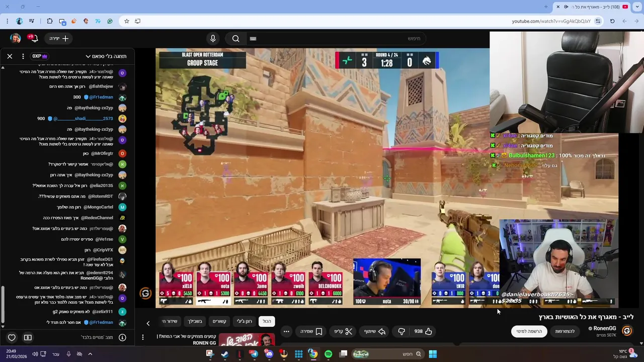The width and height of the screenshot is (644, 362).
Task: Open the RonenGG channel avatar
Action: [627, 331]
